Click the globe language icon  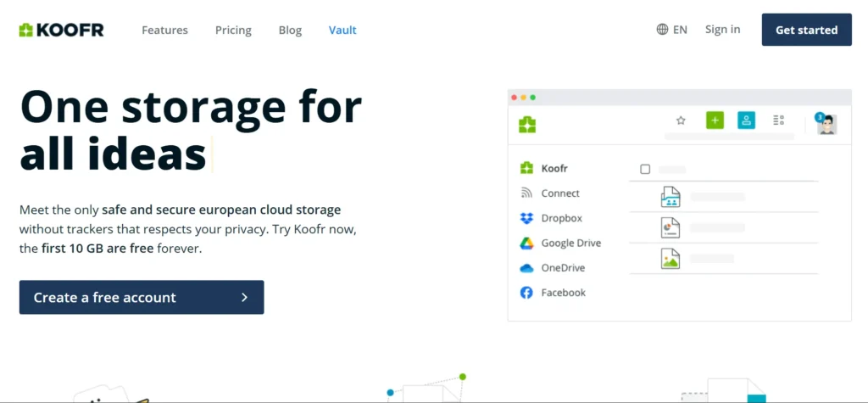662,30
